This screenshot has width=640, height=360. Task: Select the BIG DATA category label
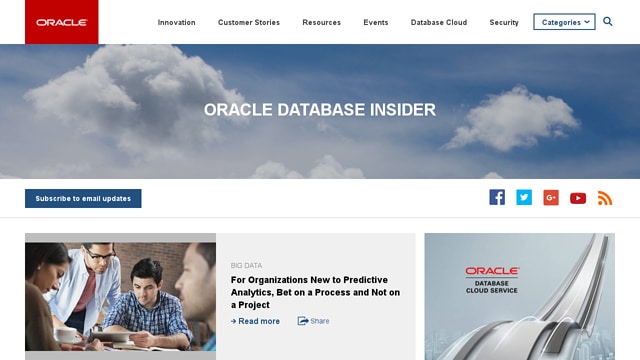click(x=246, y=265)
